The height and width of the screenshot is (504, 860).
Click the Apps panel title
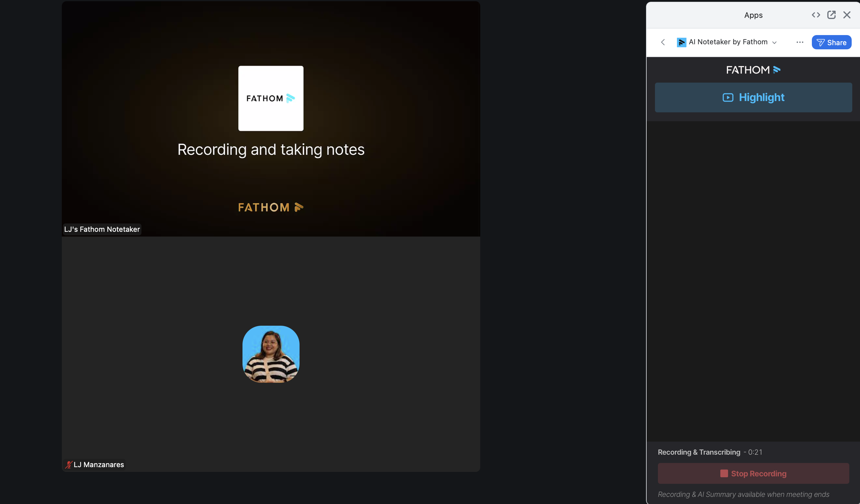click(753, 15)
